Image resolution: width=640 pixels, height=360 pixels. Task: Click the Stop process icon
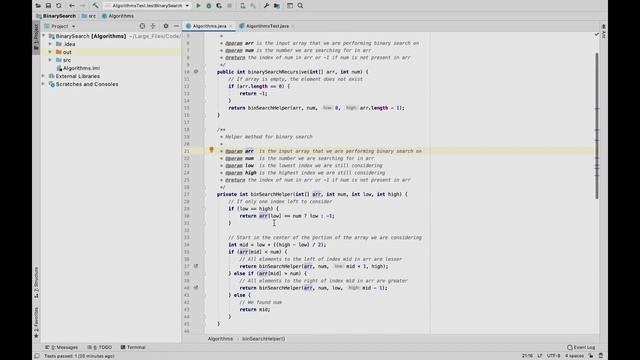[x=229, y=6]
